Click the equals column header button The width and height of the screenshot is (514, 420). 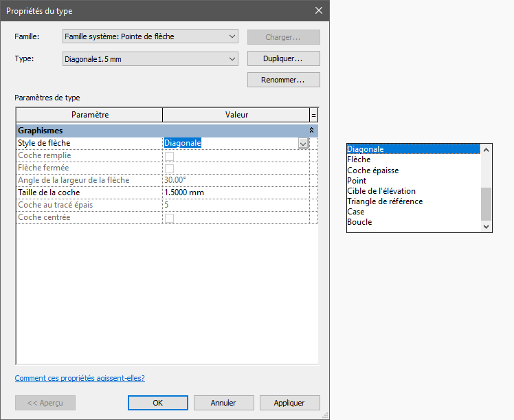(314, 115)
